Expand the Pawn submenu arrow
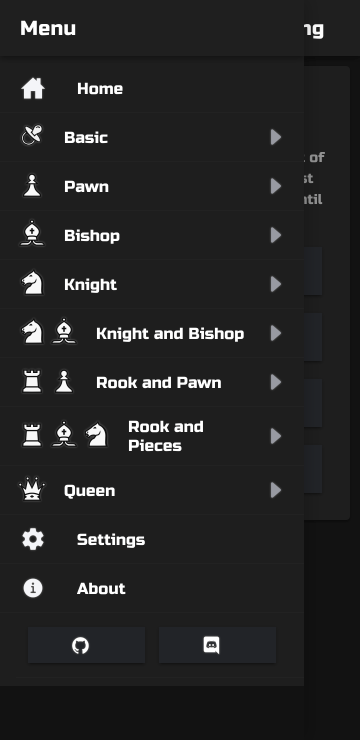 (276, 186)
